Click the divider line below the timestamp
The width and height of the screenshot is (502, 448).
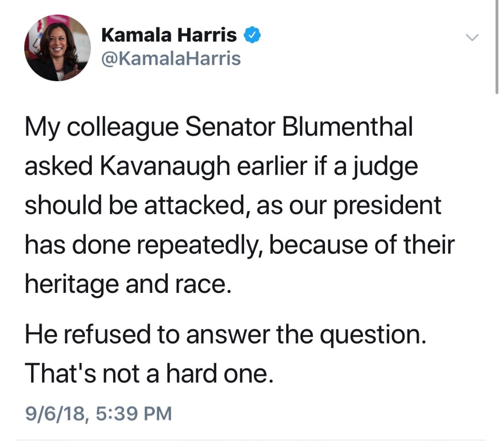tap(251, 440)
